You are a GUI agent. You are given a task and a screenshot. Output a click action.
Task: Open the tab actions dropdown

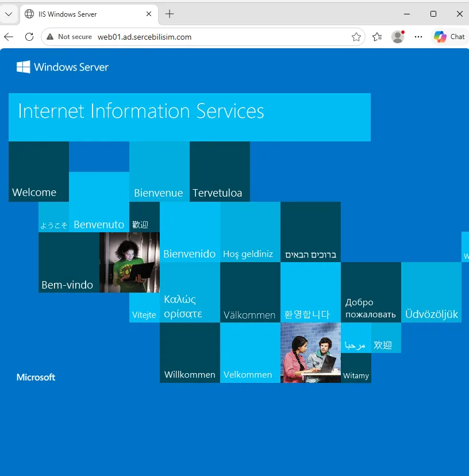click(9, 14)
